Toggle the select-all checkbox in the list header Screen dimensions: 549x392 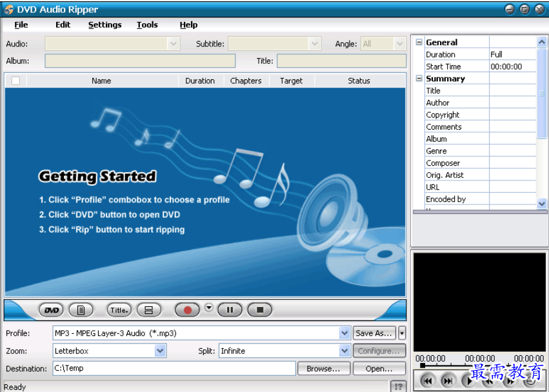15,81
